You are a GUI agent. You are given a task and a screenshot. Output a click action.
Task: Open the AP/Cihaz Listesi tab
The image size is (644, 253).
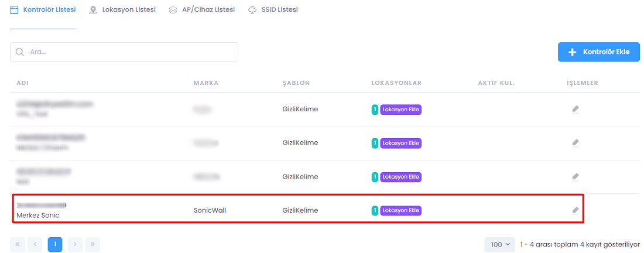tap(201, 10)
